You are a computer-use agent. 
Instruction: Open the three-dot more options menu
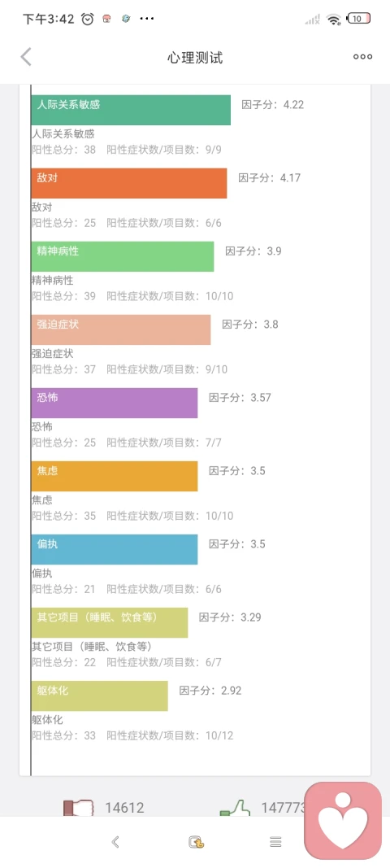(x=362, y=56)
